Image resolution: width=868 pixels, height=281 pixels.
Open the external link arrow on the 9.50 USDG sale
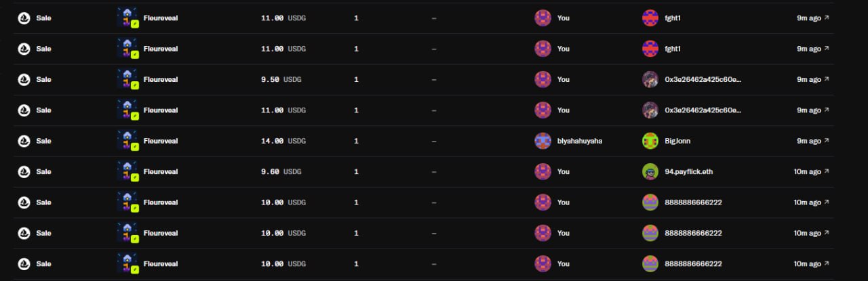coord(826,79)
